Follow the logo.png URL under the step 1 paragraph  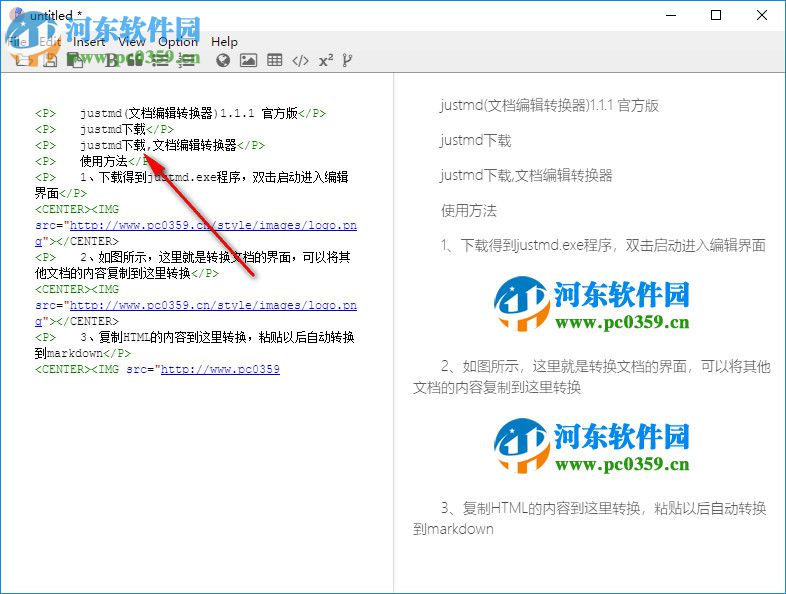tap(213, 226)
